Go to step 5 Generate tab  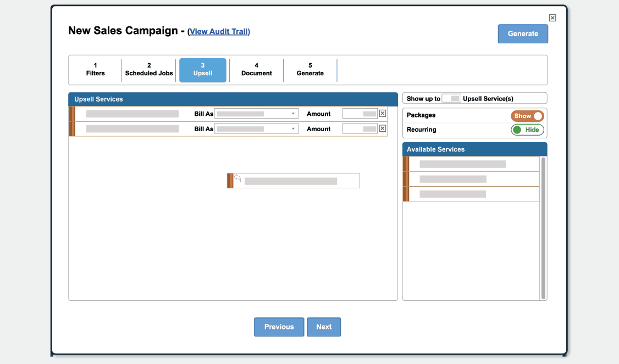tap(310, 70)
